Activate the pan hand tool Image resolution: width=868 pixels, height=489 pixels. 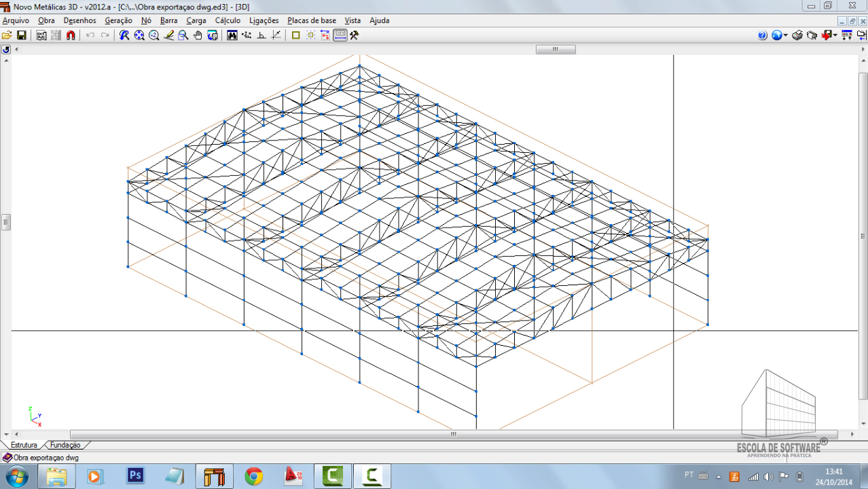click(198, 35)
